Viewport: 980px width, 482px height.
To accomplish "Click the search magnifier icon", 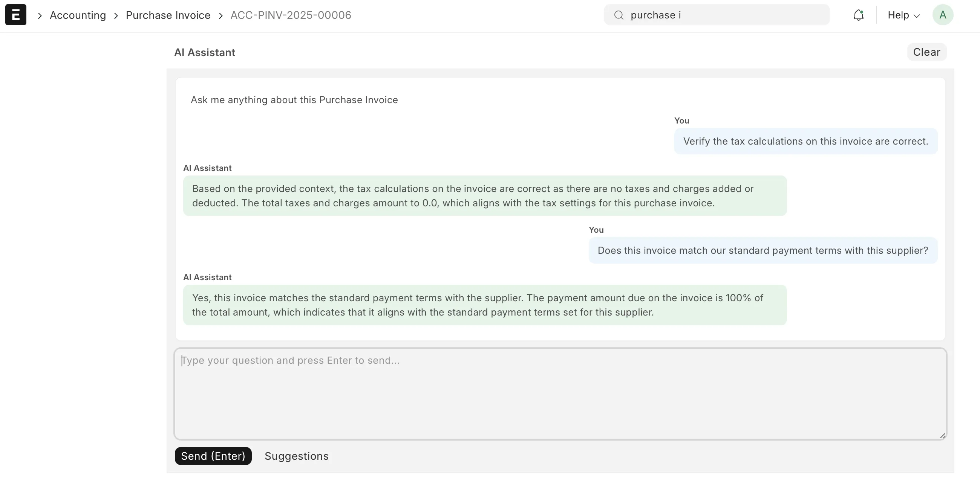I will pyautogui.click(x=619, y=15).
